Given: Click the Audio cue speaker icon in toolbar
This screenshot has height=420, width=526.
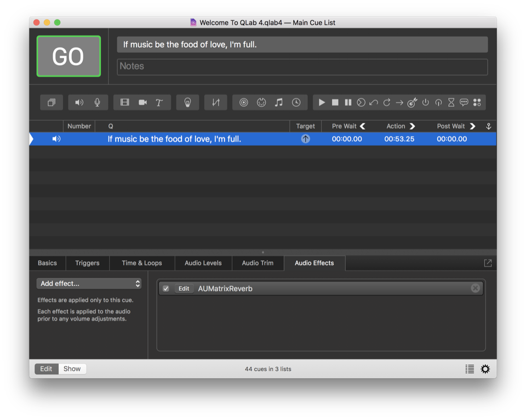Looking at the screenshot, I should tap(79, 102).
